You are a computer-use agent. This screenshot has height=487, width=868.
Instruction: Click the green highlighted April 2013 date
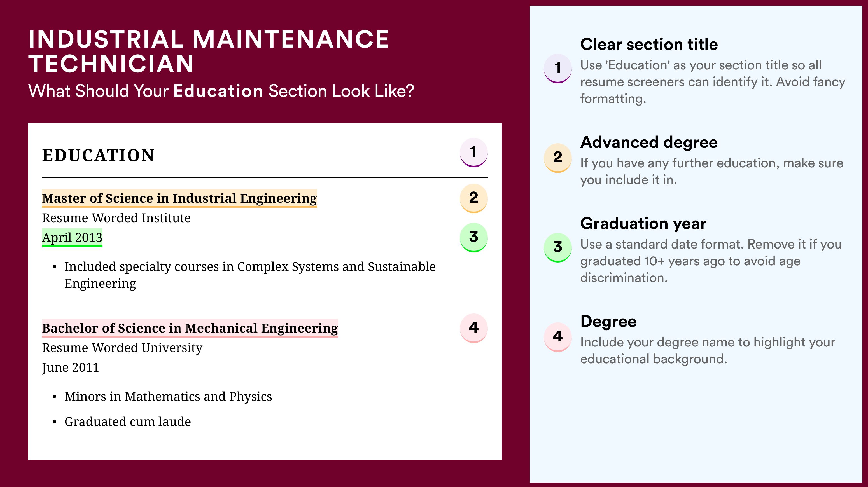72,238
